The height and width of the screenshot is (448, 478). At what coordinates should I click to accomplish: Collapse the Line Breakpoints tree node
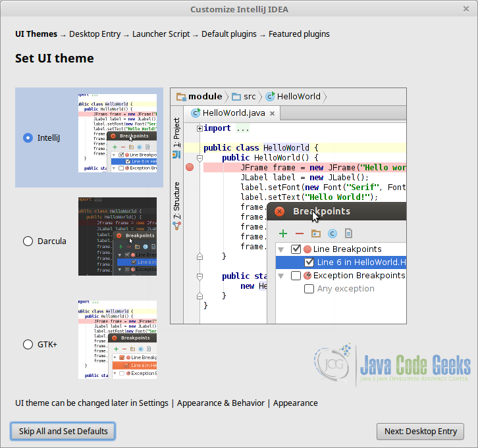click(x=281, y=250)
